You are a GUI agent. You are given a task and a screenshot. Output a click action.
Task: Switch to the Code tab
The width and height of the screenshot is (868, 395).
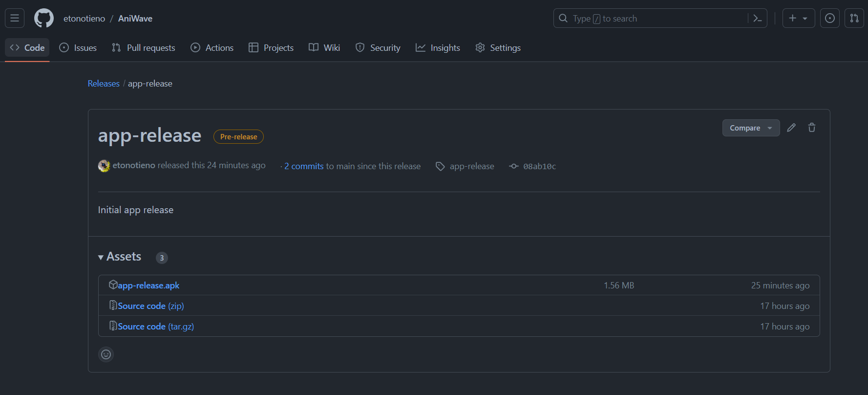27,47
